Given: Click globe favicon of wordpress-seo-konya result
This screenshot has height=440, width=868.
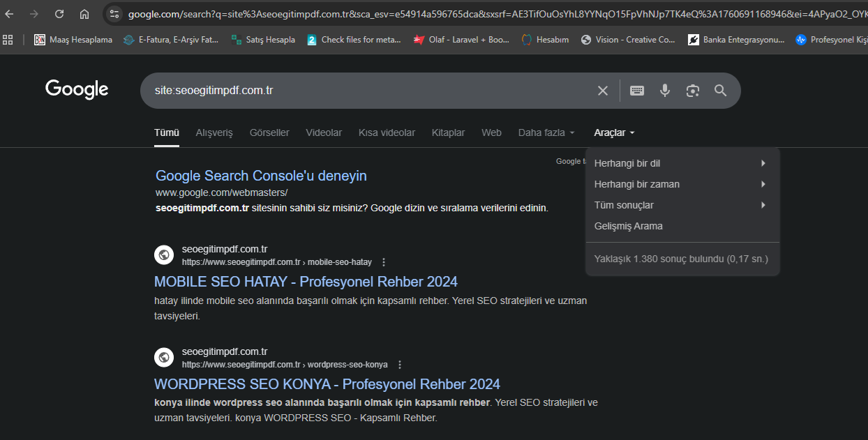Looking at the screenshot, I should tap(164, 358).
